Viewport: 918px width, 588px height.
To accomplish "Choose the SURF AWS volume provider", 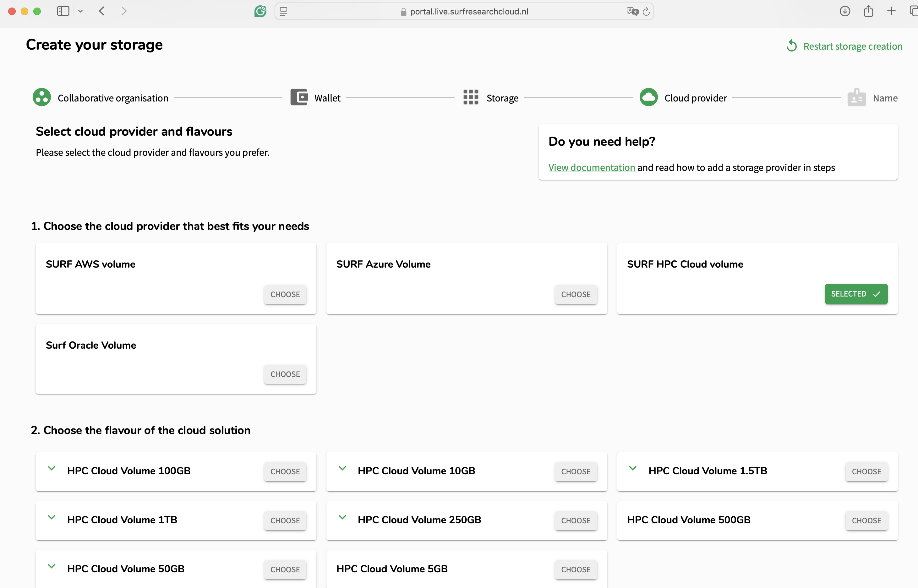I will click(285, 294).
